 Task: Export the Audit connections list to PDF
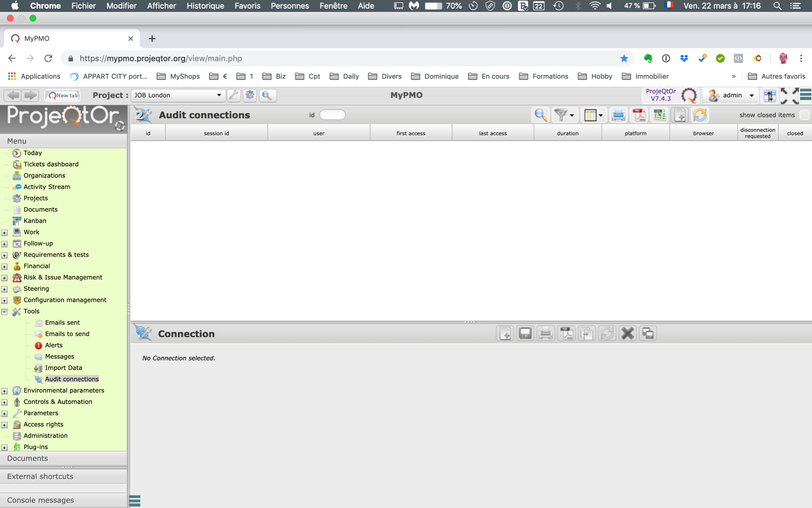coord(639,115)
